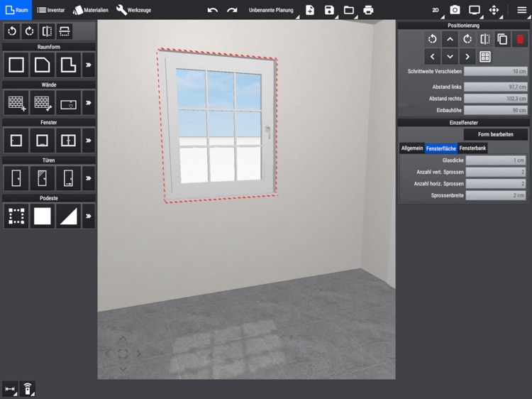Rotate window clockwise in Positionierung
This screenshot has height=399, width=532.
[x=467, y=39]
